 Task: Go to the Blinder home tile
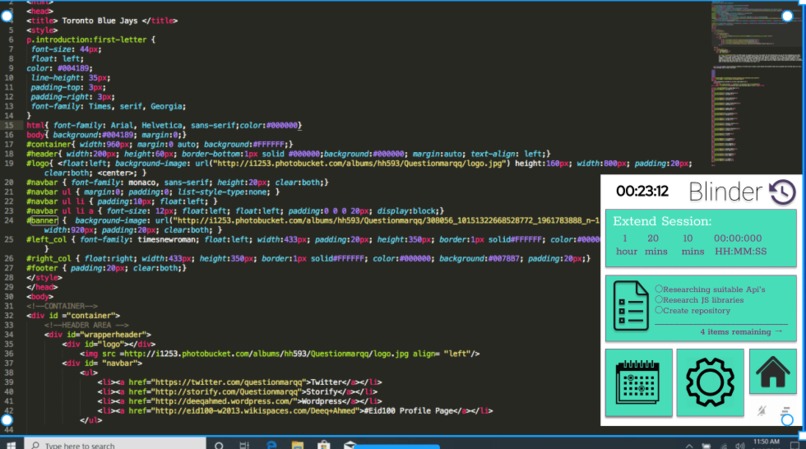coord(773,371)
